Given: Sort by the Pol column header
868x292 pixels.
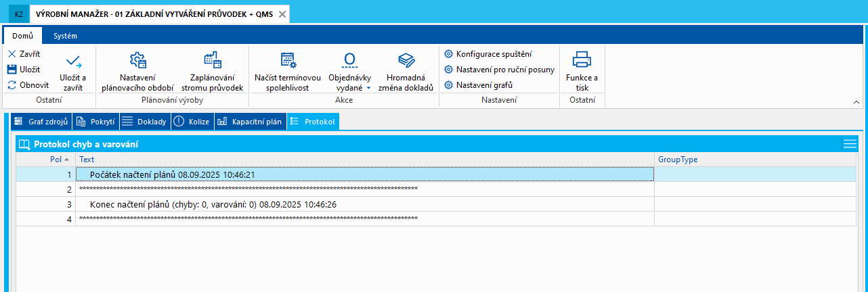Looking at the screenshot, I should 45,160.
